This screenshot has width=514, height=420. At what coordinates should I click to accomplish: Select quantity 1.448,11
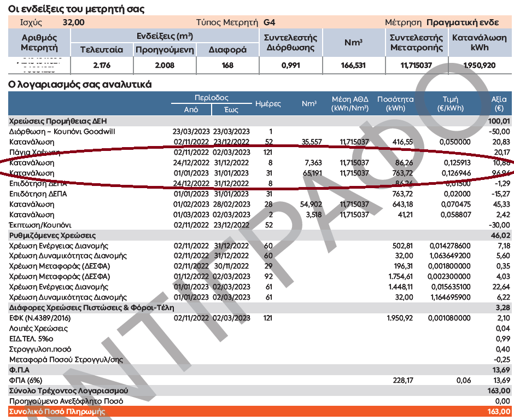401,287
